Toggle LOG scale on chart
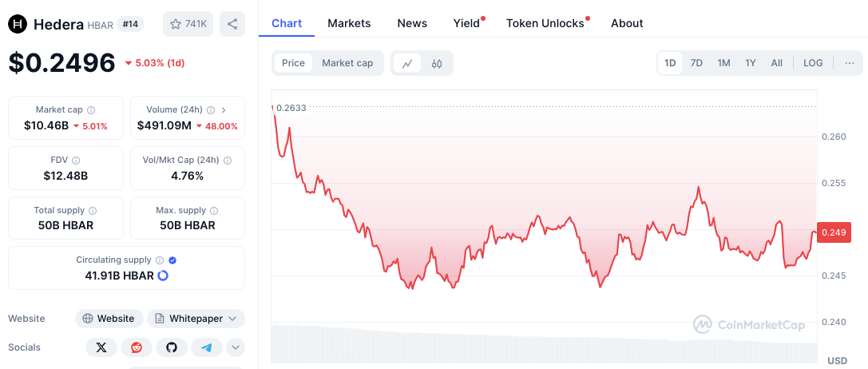The width and height of the screenshot is (868, 369). (813, 63)
